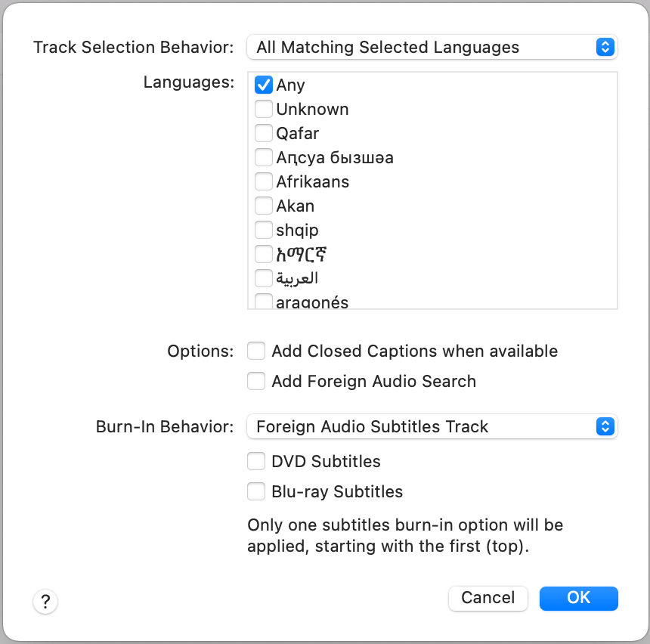Click the aragonés entry in the languages list
Image resolution: width=650 pixels, height=644 pixels.
coord(311,302)
